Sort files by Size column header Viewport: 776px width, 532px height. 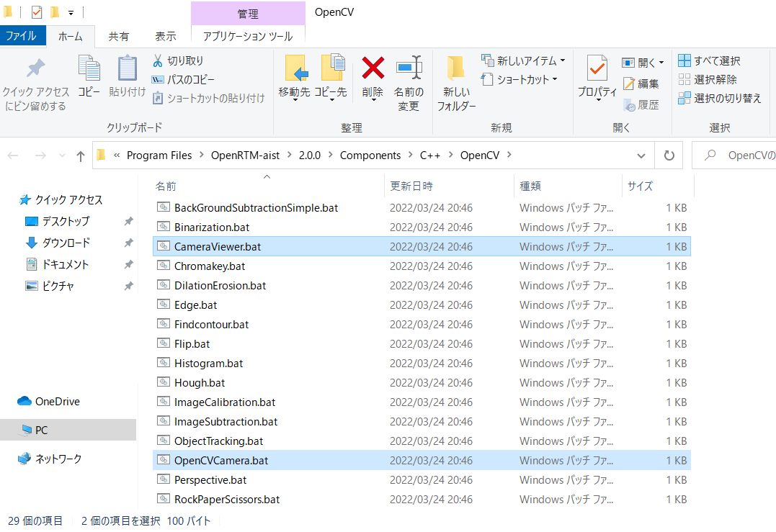point(659,186)
